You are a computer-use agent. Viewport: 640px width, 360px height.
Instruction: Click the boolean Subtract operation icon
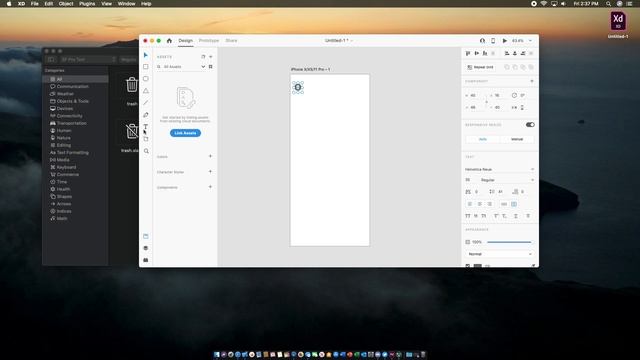coord(515,67)
